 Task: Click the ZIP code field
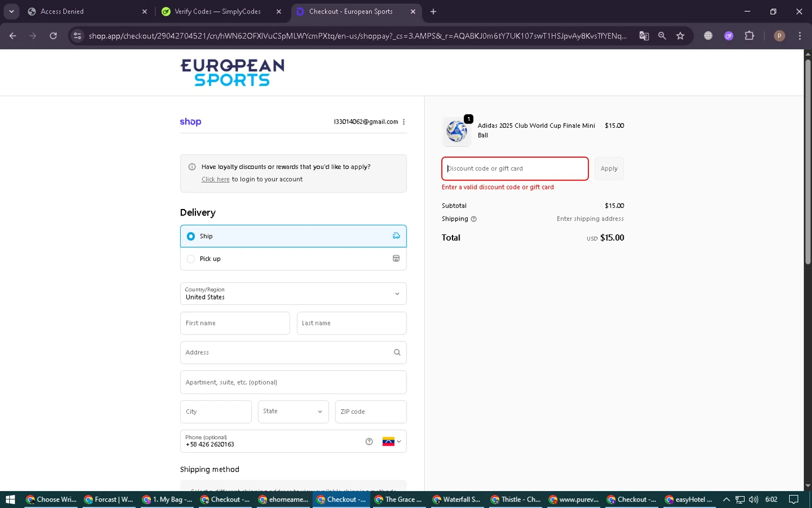(x=371, y=412)
